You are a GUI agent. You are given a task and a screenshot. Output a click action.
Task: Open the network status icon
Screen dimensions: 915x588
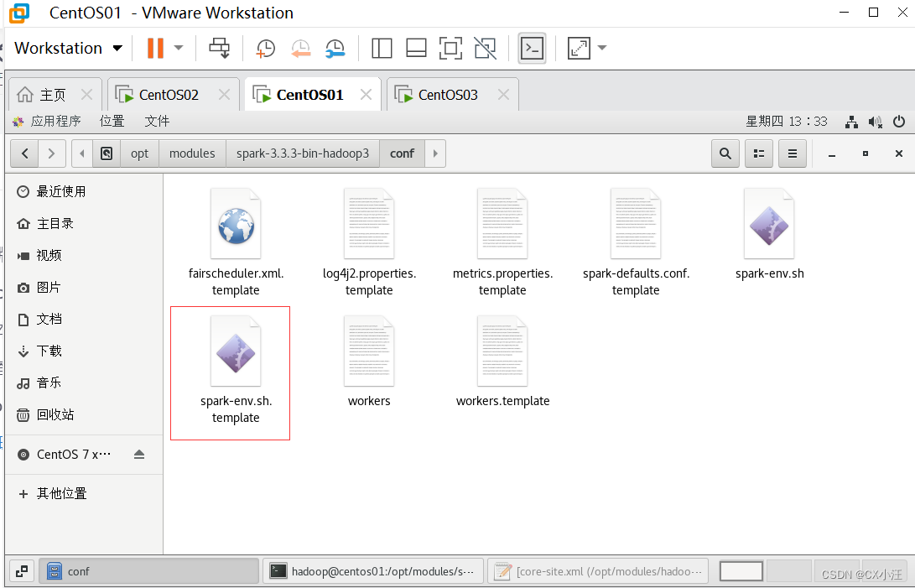click(x=851, y=122)
